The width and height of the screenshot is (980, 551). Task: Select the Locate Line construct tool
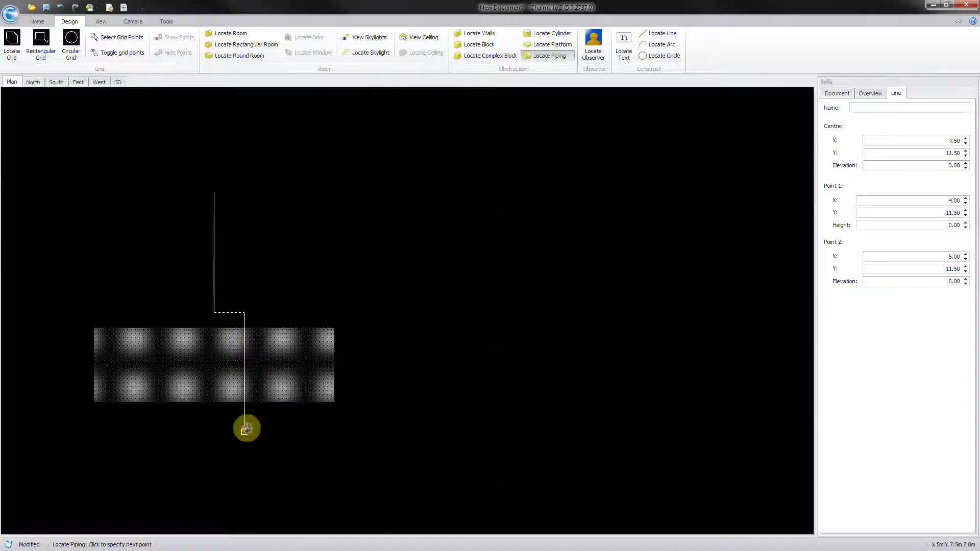658,33
